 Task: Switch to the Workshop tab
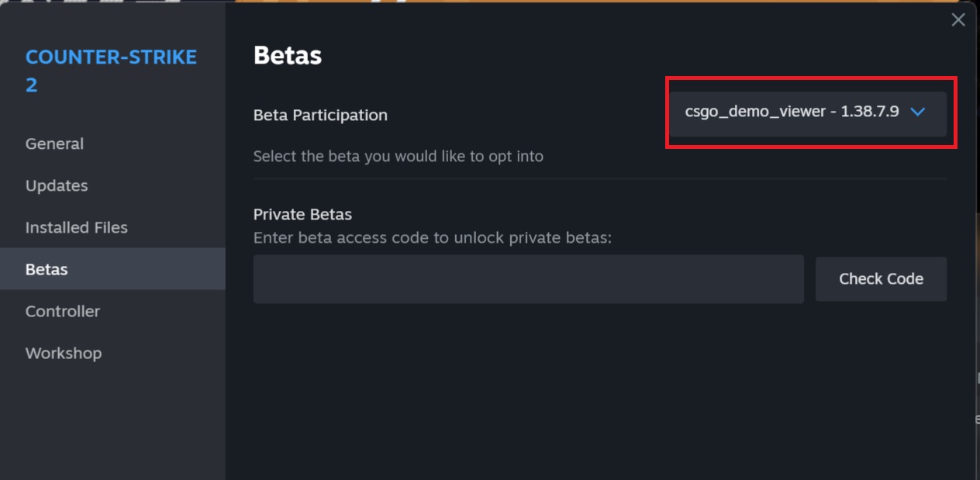coord(64,353)
